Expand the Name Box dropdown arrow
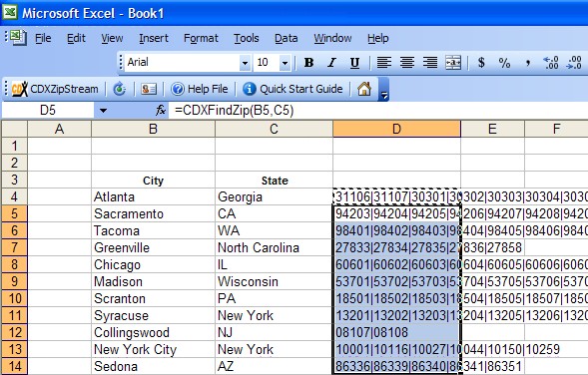Viewport: 588px width, 375px height. 103,111
